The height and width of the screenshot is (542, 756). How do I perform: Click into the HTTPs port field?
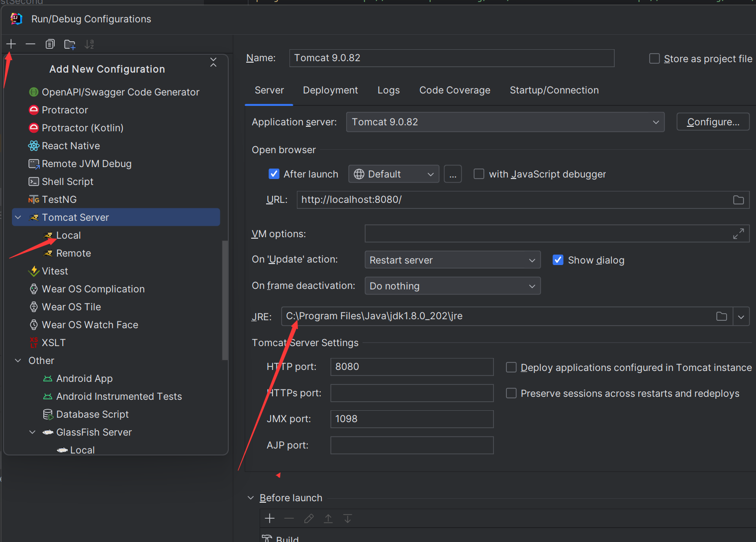(412, 393)
